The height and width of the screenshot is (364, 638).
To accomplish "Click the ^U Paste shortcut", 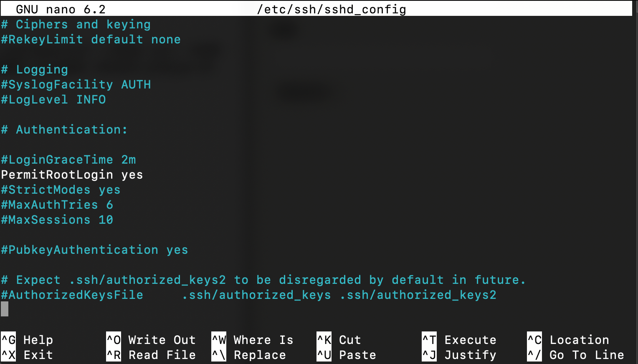I will click(x=347, y=355).
